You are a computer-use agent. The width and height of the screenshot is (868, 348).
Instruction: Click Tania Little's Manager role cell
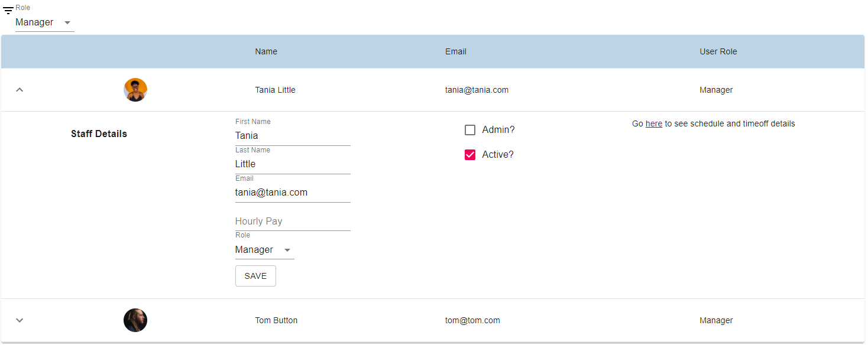coord(716,90)
